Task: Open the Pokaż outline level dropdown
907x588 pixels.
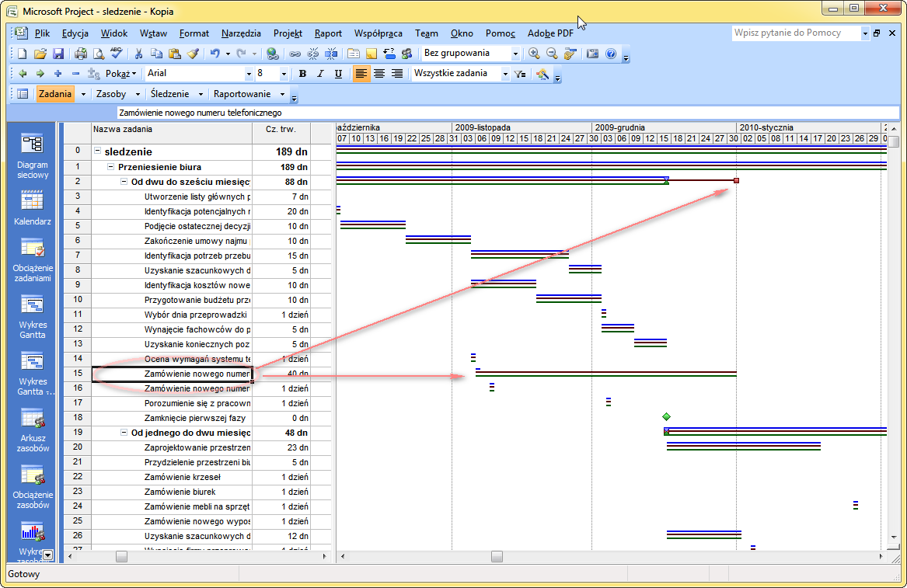Action: point(121,74)
